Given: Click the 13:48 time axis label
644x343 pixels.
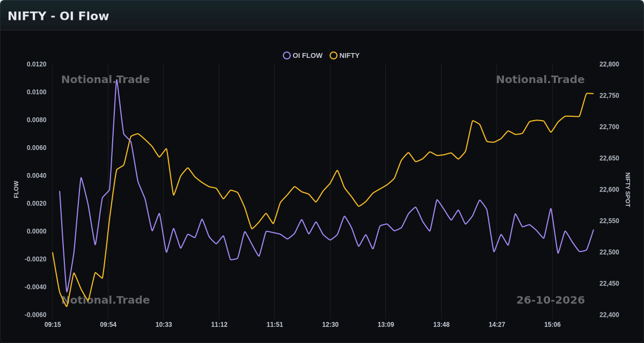Looking at the screenshot, I should click(x=441, y=325).
